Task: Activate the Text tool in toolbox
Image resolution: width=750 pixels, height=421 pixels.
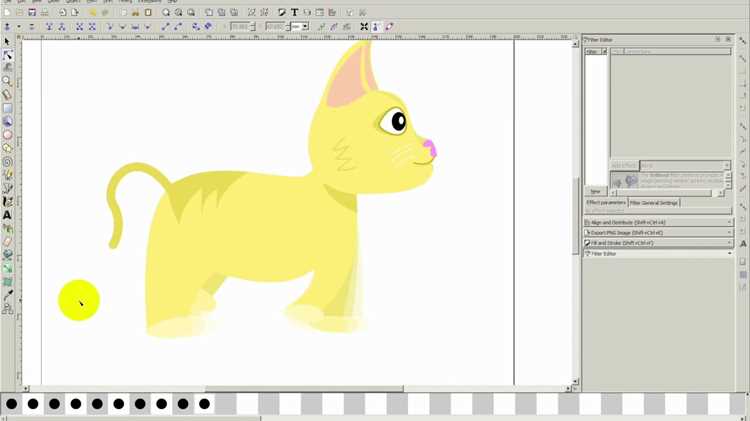Action: click(7, 215)
